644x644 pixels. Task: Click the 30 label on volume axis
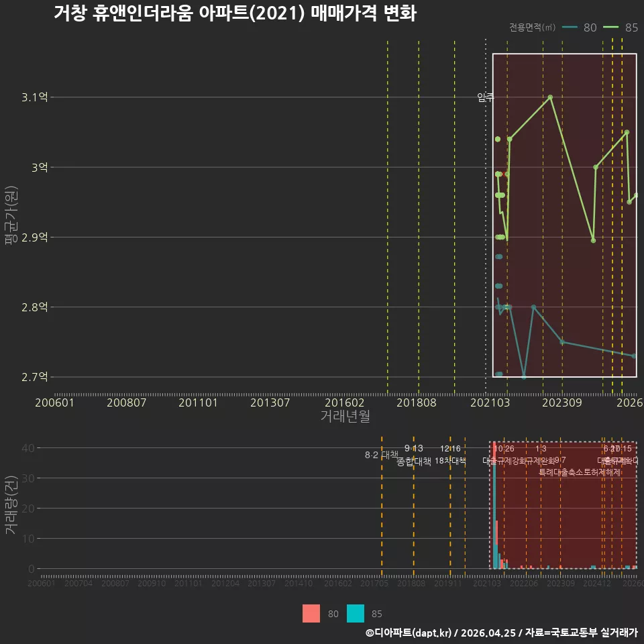28,478
